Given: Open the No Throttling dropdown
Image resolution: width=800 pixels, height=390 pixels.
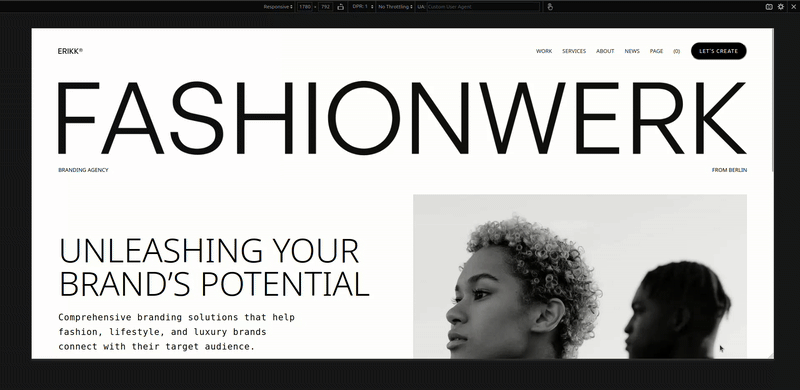Looking at the screenshot, I should click(x=395, y=7).
